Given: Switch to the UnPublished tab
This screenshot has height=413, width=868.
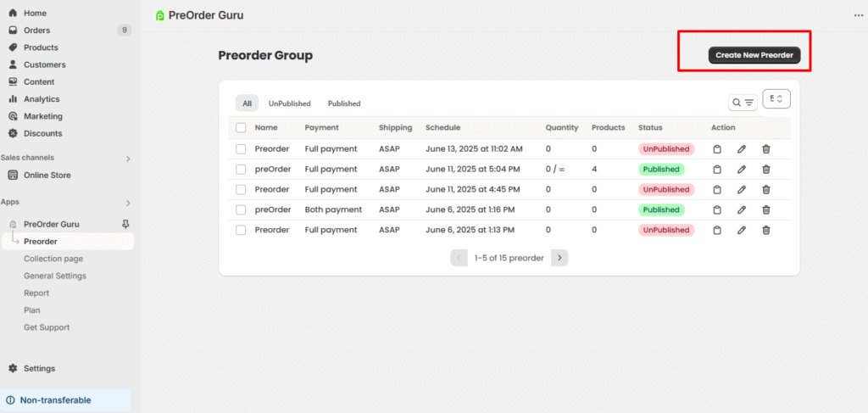Looking at the screenshot, I should [290, 103].
